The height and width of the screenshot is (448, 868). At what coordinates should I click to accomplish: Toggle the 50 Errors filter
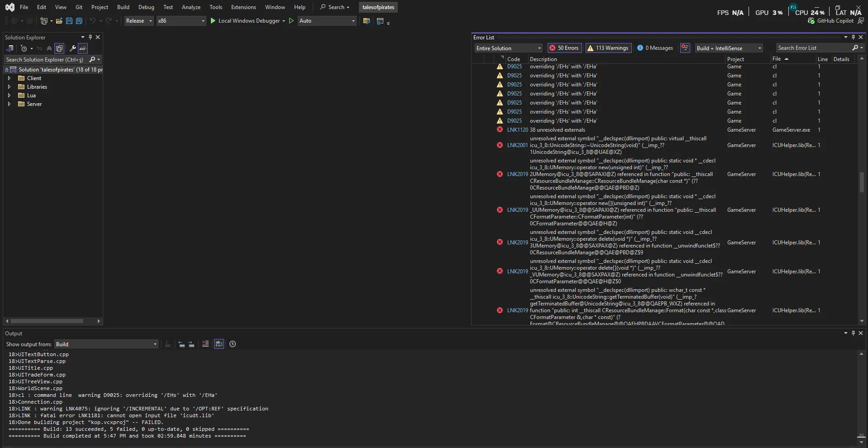564,48
